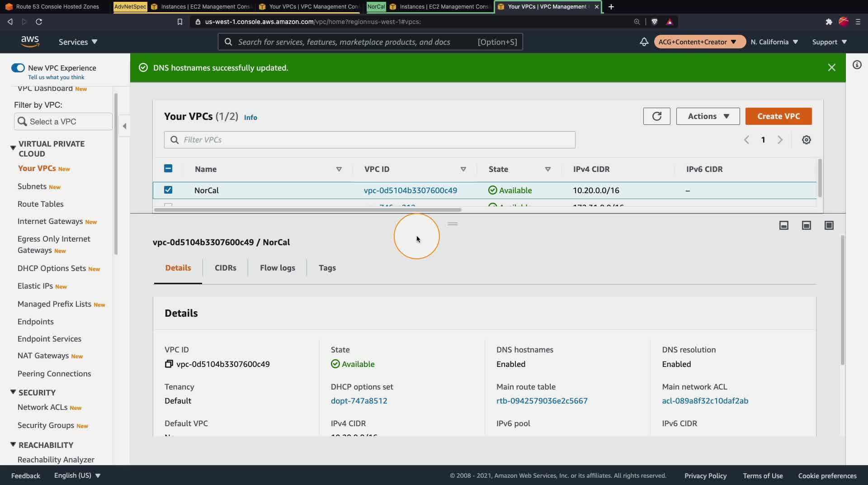
Task: Click the Create VPC button
Action: pos(778,116)
